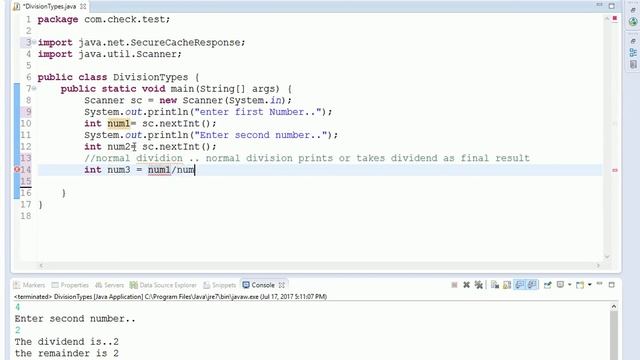Switch to the Servers tab
This screenshot has height=360, width=640.
[x=109, y=285]
